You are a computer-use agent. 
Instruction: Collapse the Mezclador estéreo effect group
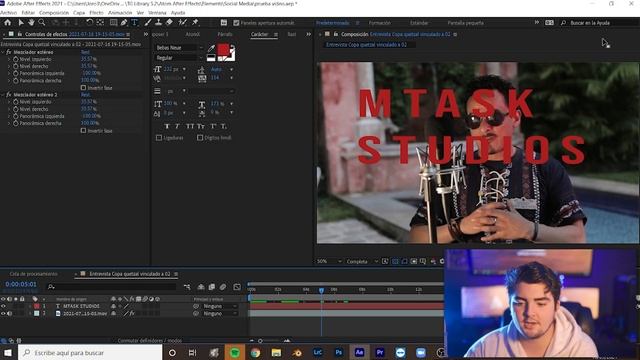click(x=3, y=52)
